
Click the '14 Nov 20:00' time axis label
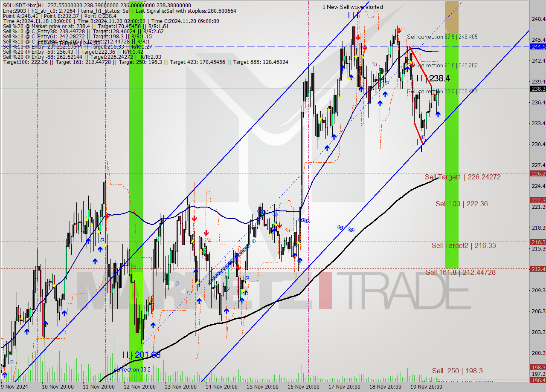pyautogui.click(x=221, y=387)
